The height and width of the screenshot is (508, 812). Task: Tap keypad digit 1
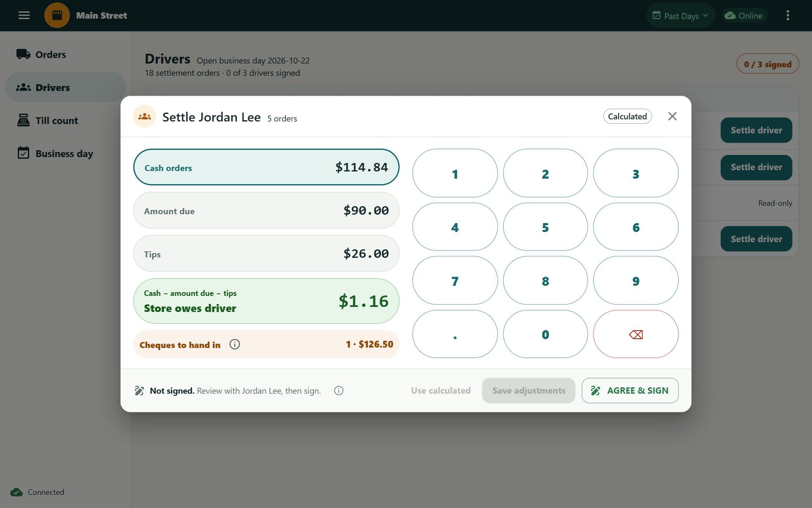pos(455,173)
